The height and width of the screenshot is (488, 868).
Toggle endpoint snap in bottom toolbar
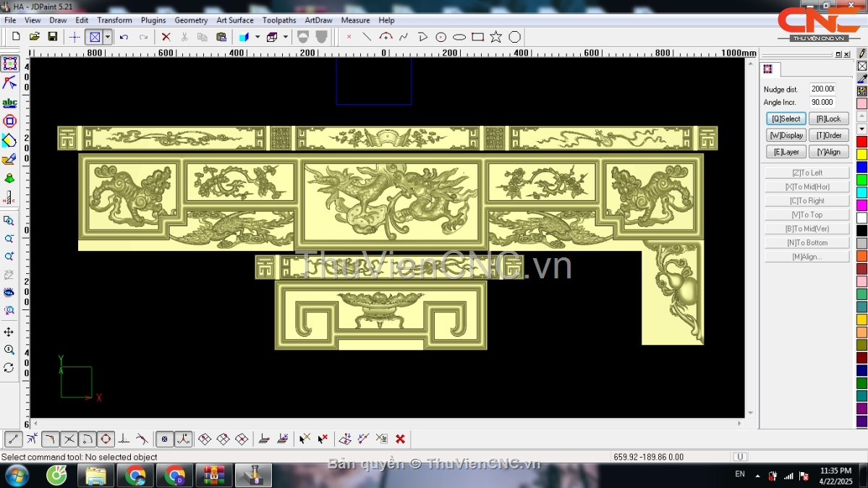click(14, 439)
